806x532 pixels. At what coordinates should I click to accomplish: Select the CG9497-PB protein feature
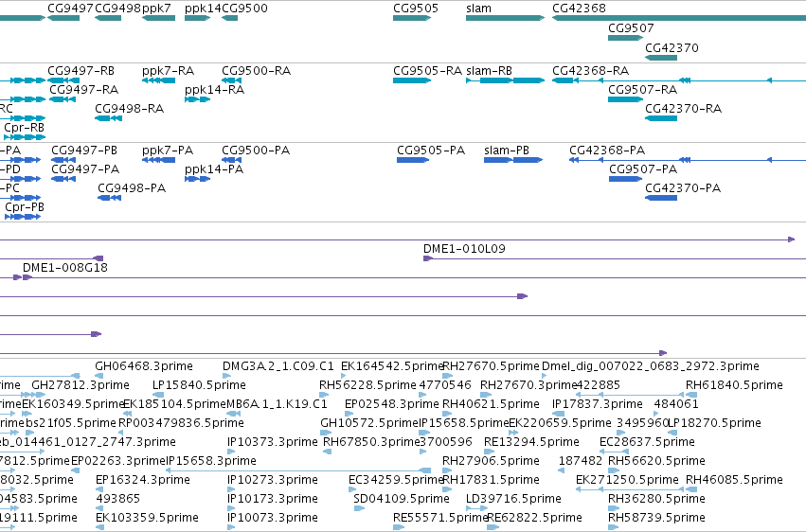[x=63, y=160]
